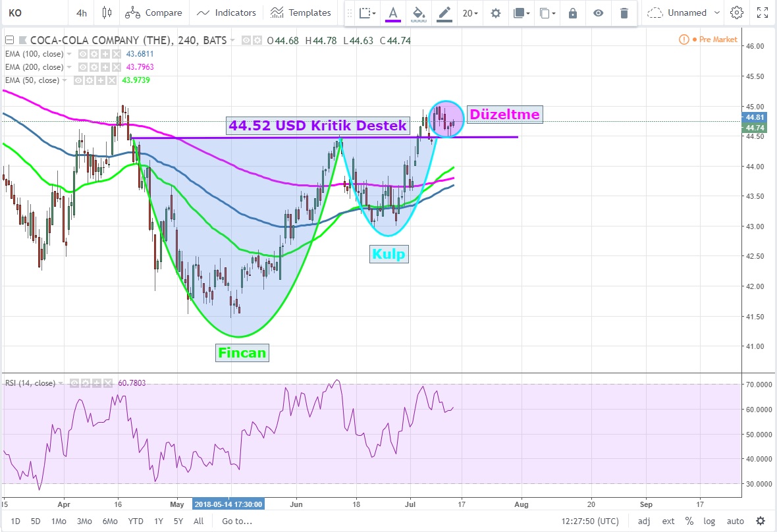Set chart range to 1Y
Screen dimensions: 777x532
pos(159,521)
